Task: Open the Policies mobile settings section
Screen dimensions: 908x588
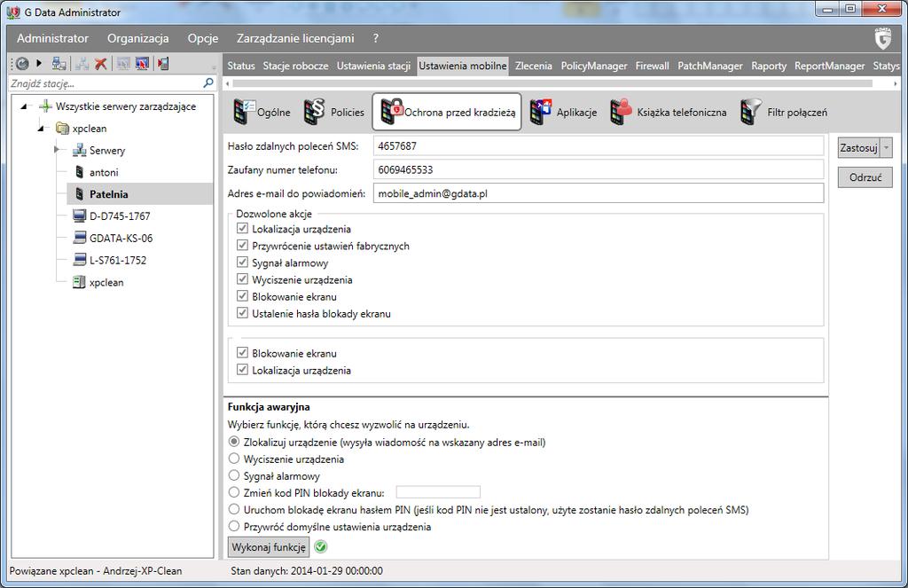Action: pos(333,112)
